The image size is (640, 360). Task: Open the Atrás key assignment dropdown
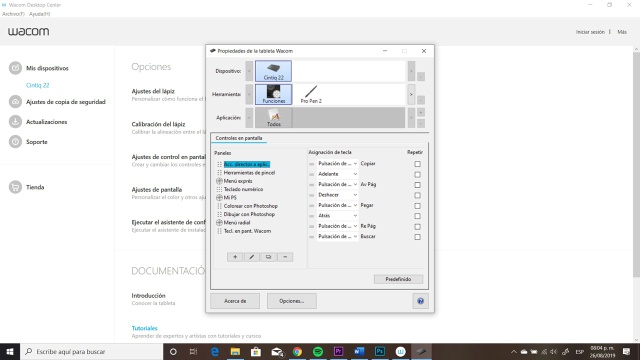click(338, 216)
